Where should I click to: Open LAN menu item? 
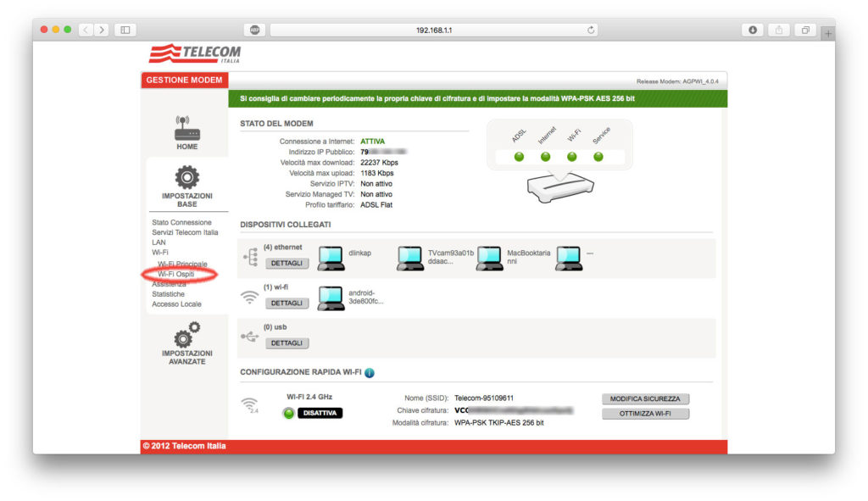click(x=159, y=242)
